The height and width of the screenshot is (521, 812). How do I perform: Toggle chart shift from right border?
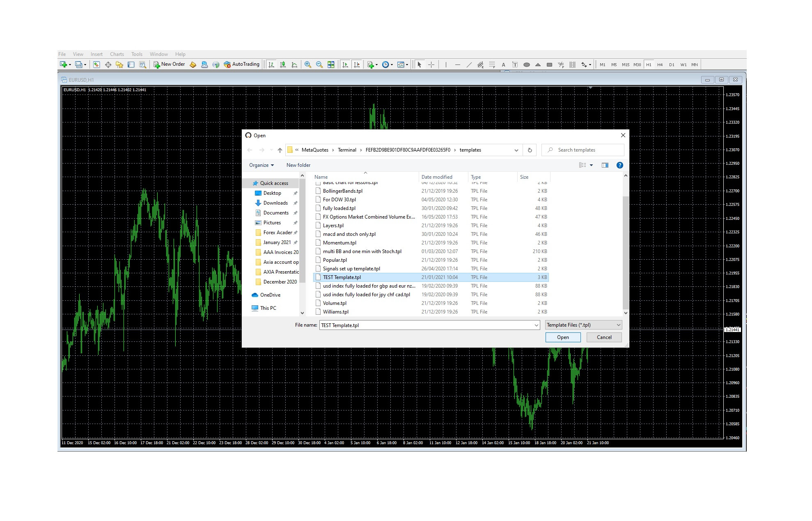pos(357,65)
